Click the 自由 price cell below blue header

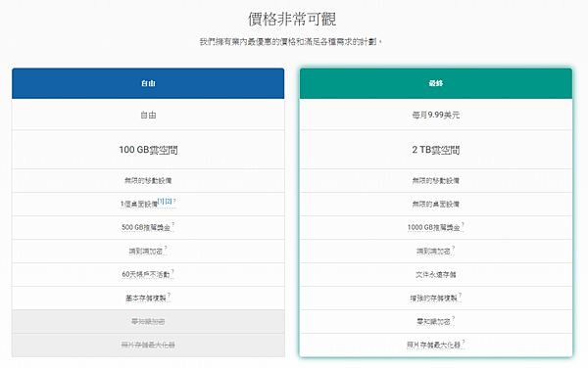(x=148, y=115)
